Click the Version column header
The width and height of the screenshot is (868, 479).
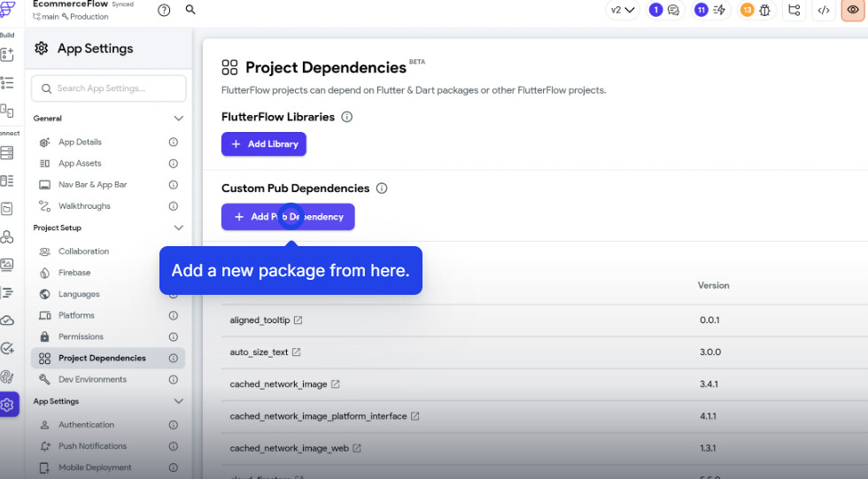713,285
